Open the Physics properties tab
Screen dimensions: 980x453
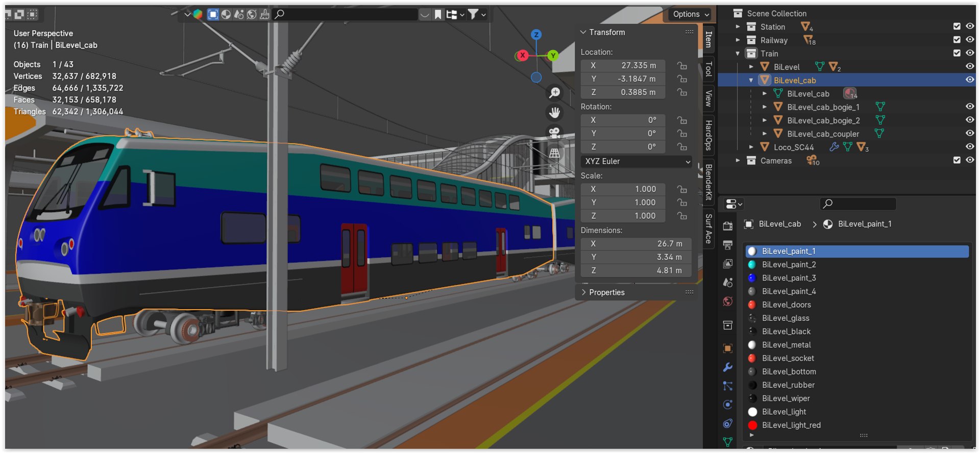pyautogui.click(x=728, y=405)
